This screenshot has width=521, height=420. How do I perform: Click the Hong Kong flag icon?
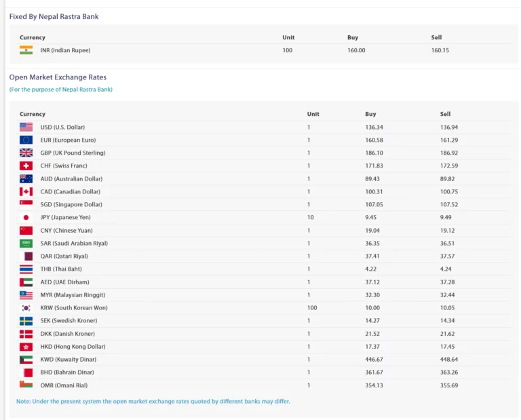click(26, 347)
